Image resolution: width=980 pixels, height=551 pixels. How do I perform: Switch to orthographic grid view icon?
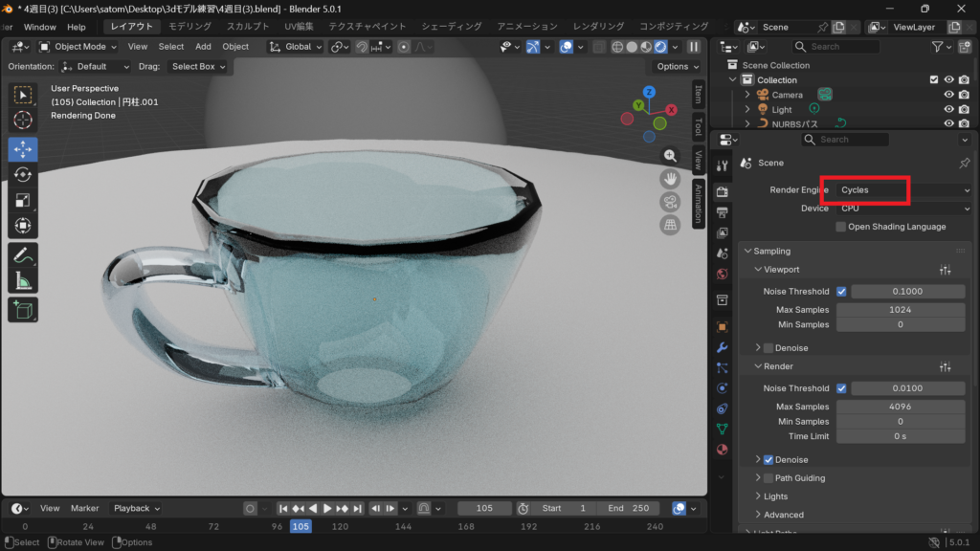point(670,225)
